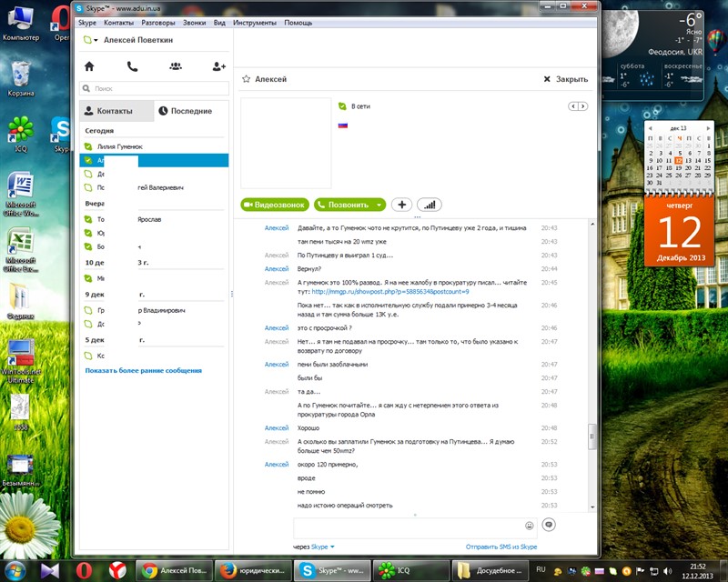Screen dimensions: 728x582
Task: Select the Сегодня group header
Action: pos(99,131)
